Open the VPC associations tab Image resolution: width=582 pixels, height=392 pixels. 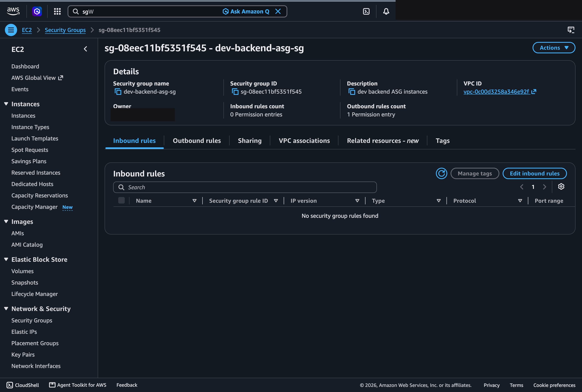point(304,141)
